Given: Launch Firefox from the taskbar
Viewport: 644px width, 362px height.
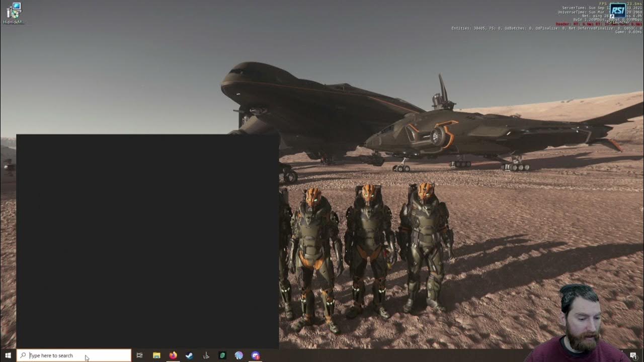Looking at the screenshot, I should pyautogui.click(x=173, y=355).
